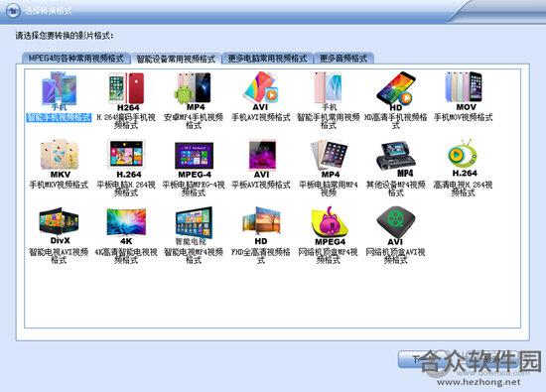Click the 手机AVI视频格式 text label

click(261, 117)
